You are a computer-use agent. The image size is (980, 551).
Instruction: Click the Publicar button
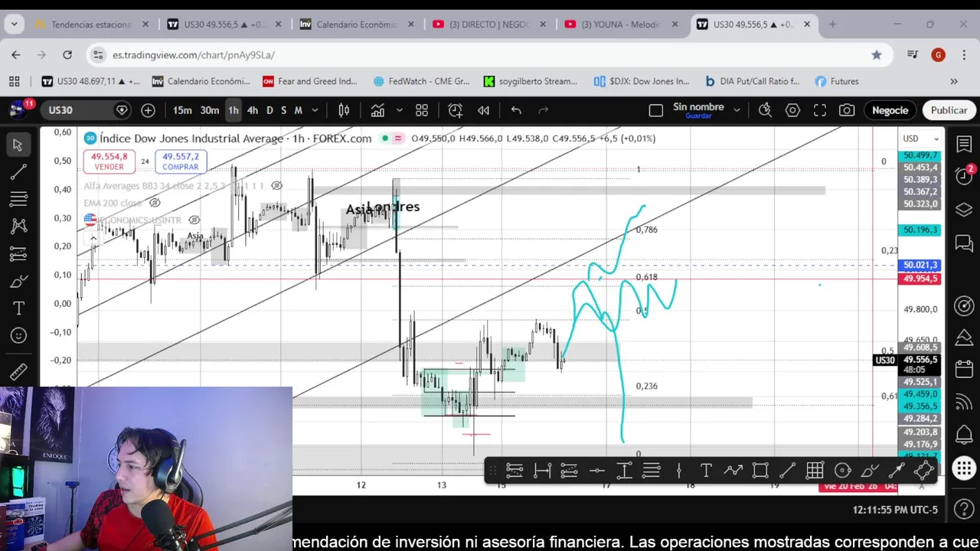tap(949, 110)
